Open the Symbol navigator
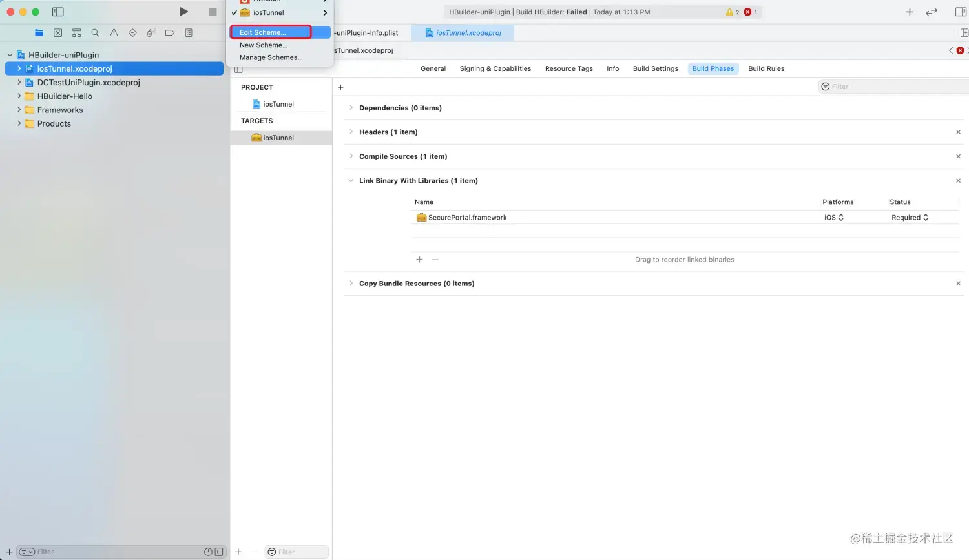The image size is (969, 560). [x=77, y=33]
